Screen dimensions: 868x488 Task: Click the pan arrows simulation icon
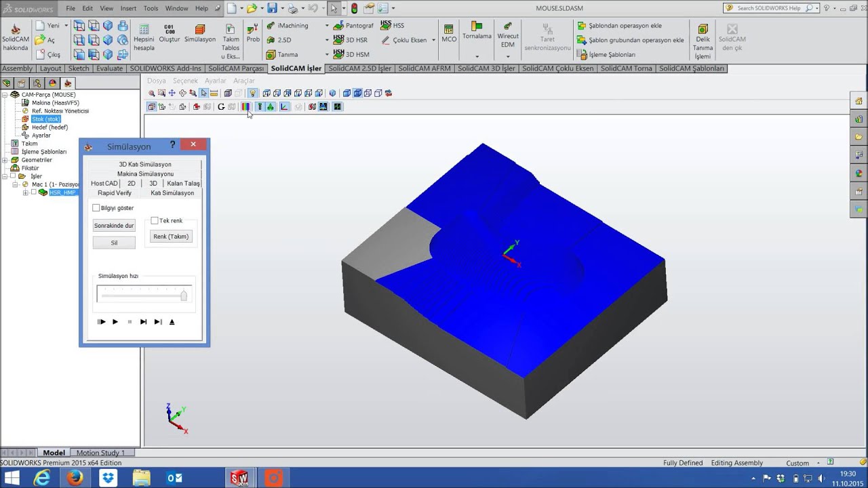point(172,94)
